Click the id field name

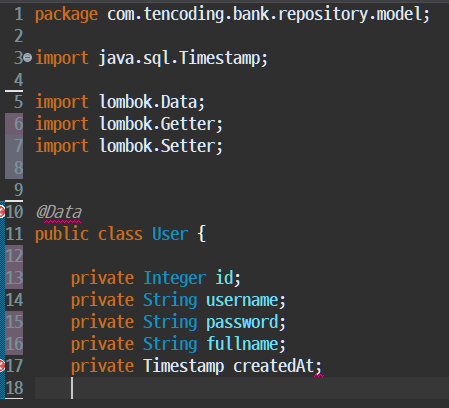click(x=224, y=278)
